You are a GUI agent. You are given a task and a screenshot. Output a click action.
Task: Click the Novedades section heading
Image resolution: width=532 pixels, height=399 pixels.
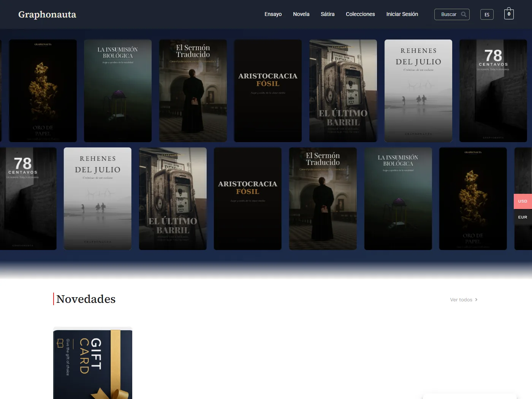[86, 299]
